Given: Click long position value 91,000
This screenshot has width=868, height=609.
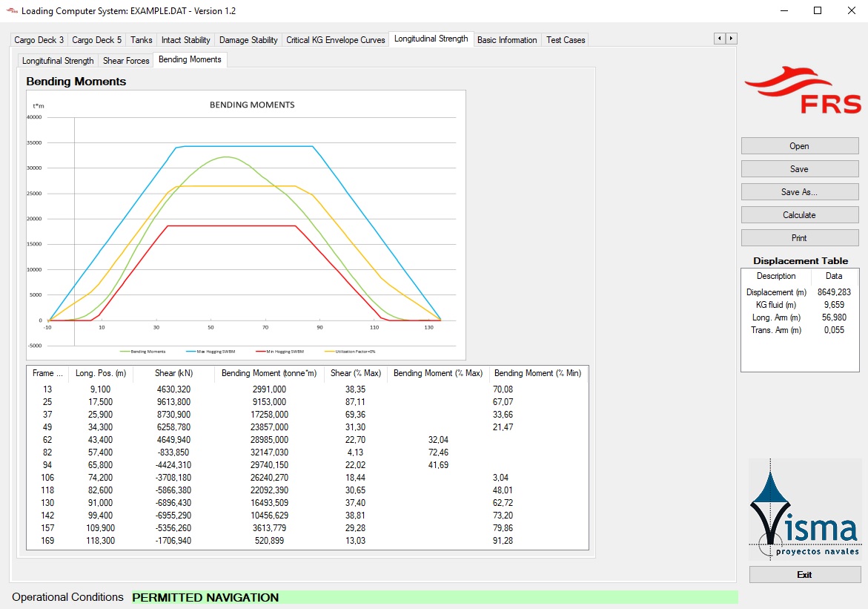Looking at the screenshot, I should tap(100, 503).
